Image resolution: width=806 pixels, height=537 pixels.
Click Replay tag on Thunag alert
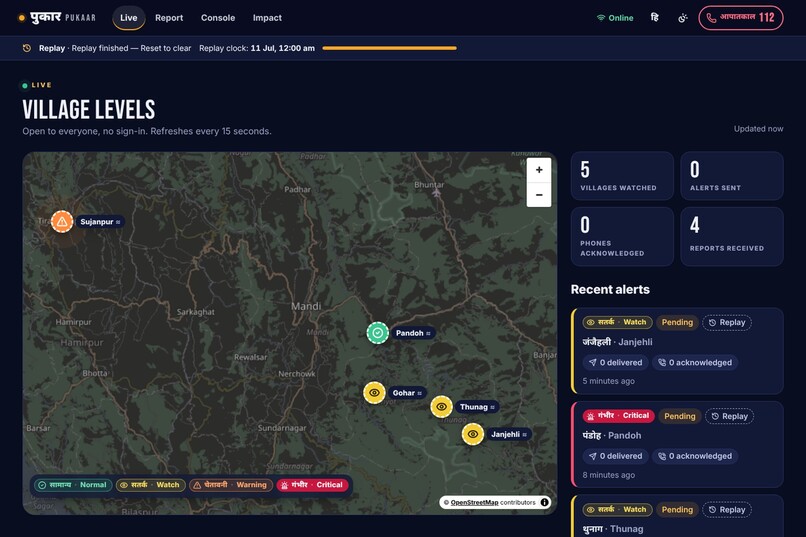(727, 509)
